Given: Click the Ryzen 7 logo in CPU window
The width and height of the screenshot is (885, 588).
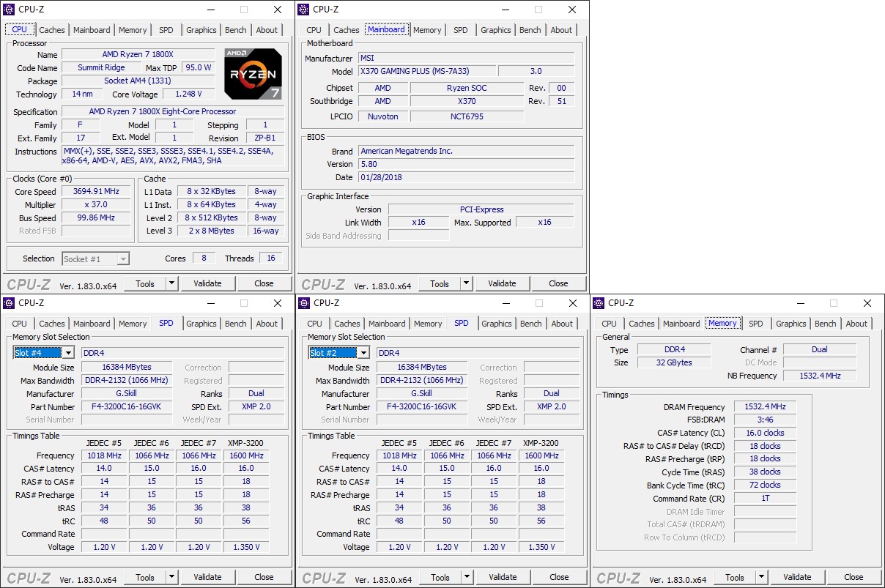Looking at the screenshot, I should point(253,74).
